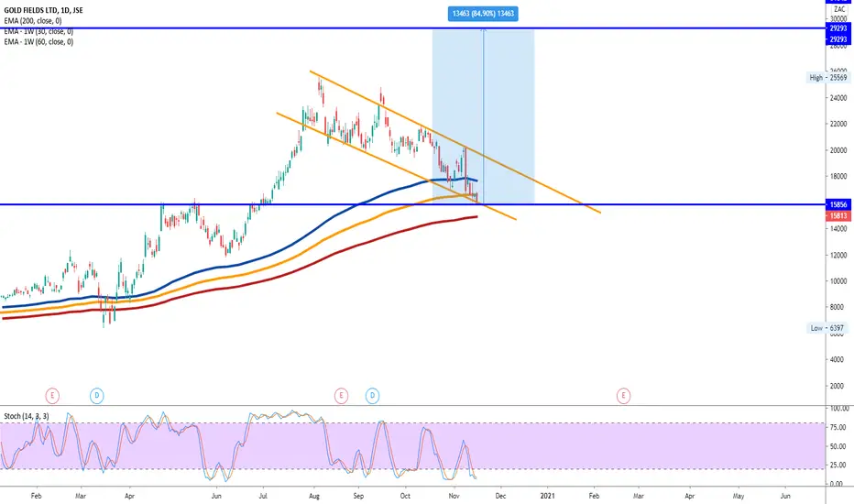Click the 13463 (84.90%) measurement label
This screenshot has height=504, width=854.
click(483, 14)
